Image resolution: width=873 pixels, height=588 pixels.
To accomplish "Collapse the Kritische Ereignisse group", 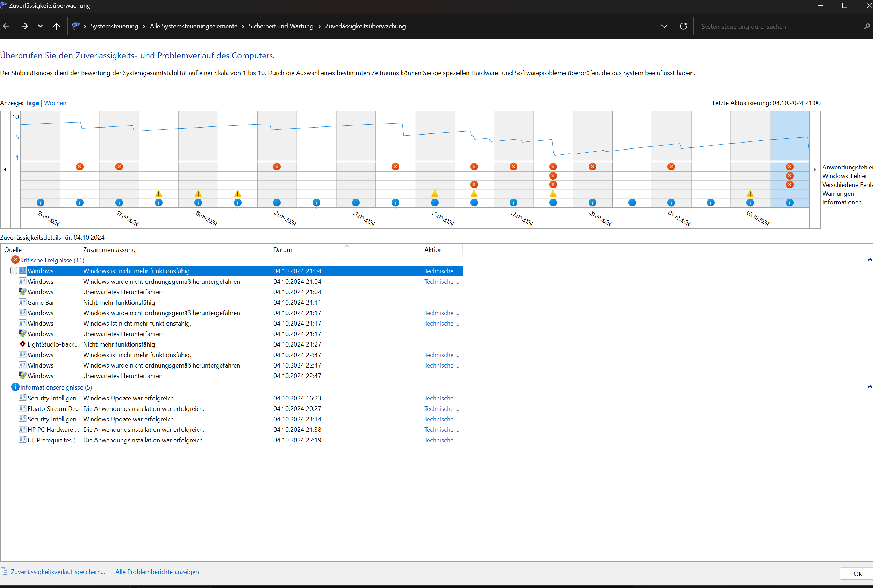I will click(x=869, y=260).
